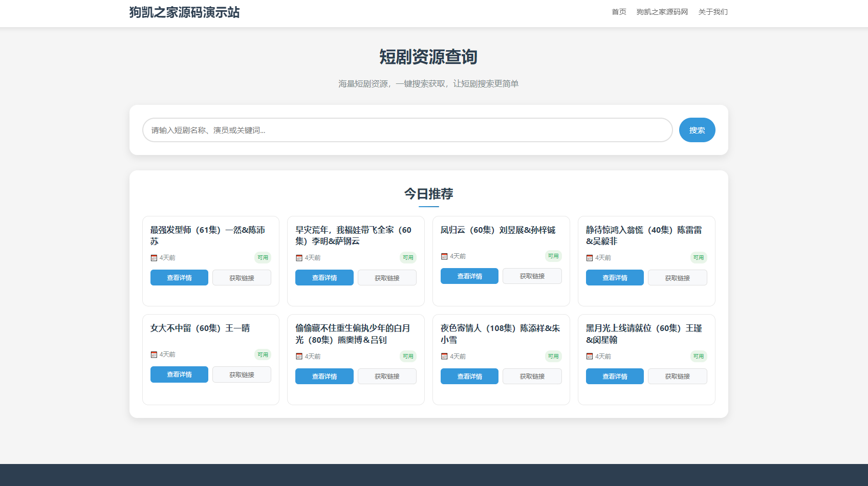Click calendar icon on 黑月光上线请就位 card
The height and width of the screenshot is (486, 868).
coord(589,357)
